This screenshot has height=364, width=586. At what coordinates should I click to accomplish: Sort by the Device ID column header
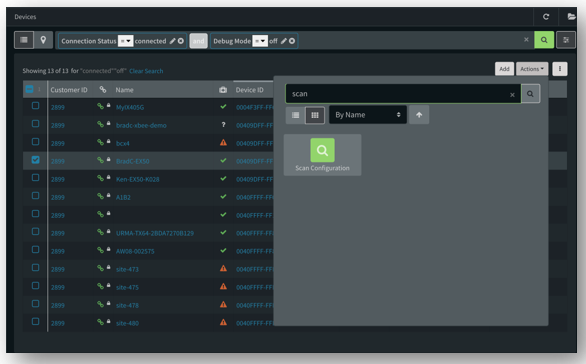pos(249,90)
